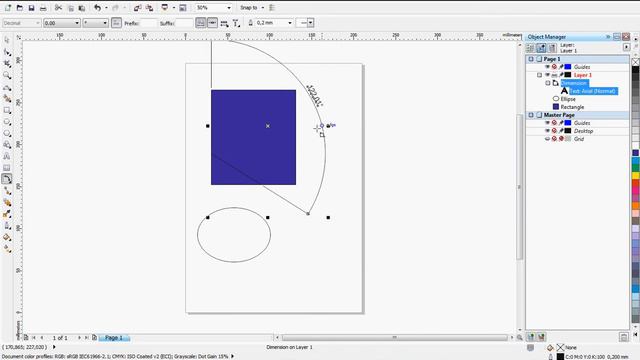Screen dimensions: 640x360
Task: Open the dimension units dropdown
Action: (x=104, y=23)
